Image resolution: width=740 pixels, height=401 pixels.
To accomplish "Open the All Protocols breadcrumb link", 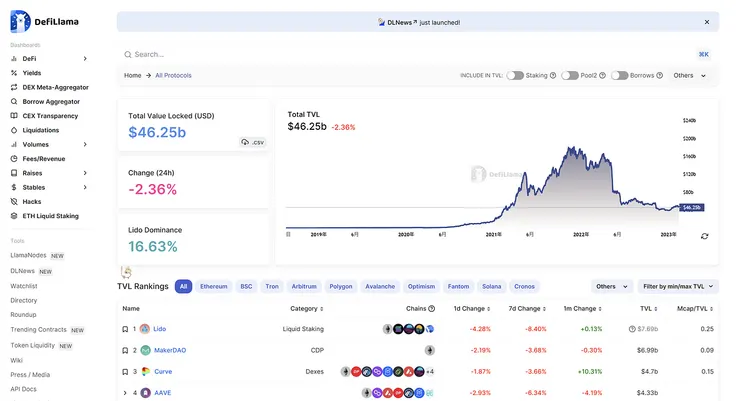I will tap(173, 75).
